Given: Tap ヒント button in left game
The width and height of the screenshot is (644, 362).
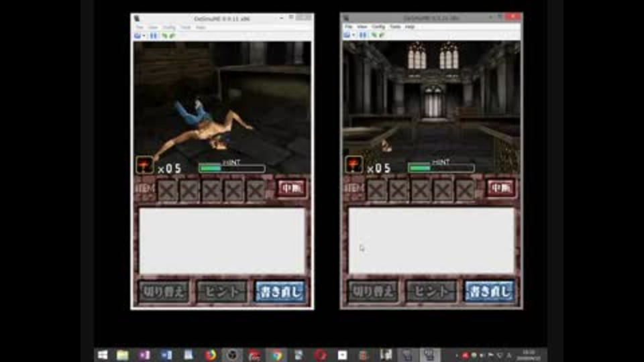Looking at the screenshot, I should click(x=222, y=292).
